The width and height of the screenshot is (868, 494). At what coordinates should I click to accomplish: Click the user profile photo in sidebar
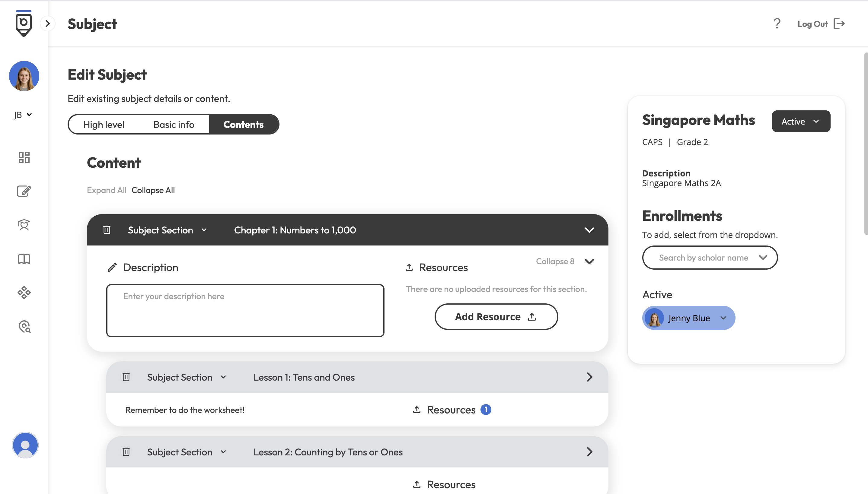coord(24,76)
